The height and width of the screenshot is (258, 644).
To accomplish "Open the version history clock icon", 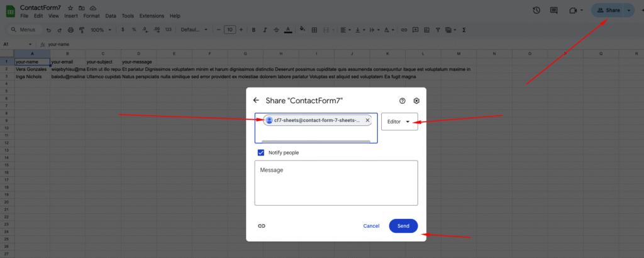I will tap(536, 10).
